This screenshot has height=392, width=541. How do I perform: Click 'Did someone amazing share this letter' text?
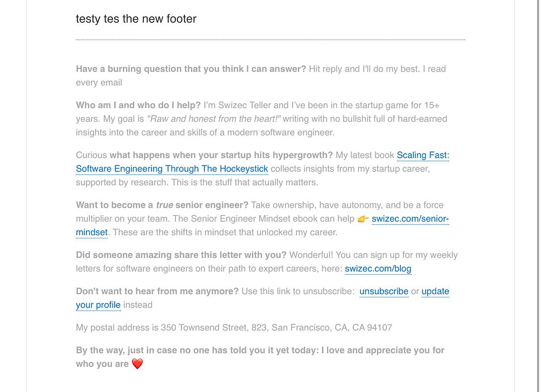pos(181,255)
